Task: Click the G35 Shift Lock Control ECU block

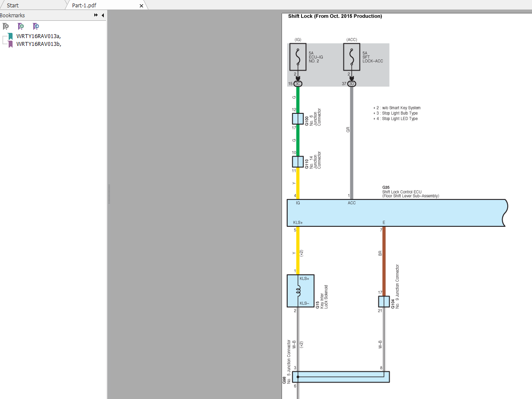Action: tap(396, 212)
